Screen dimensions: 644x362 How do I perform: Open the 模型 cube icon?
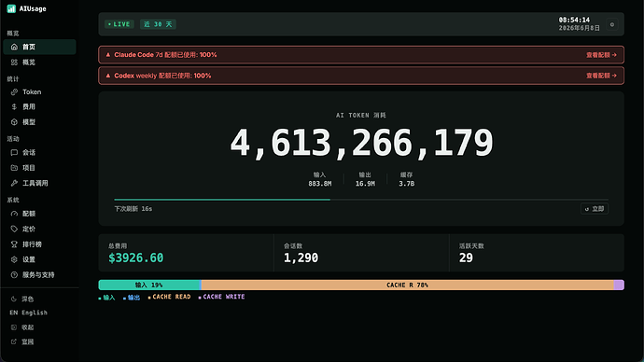tap(14, 122)
